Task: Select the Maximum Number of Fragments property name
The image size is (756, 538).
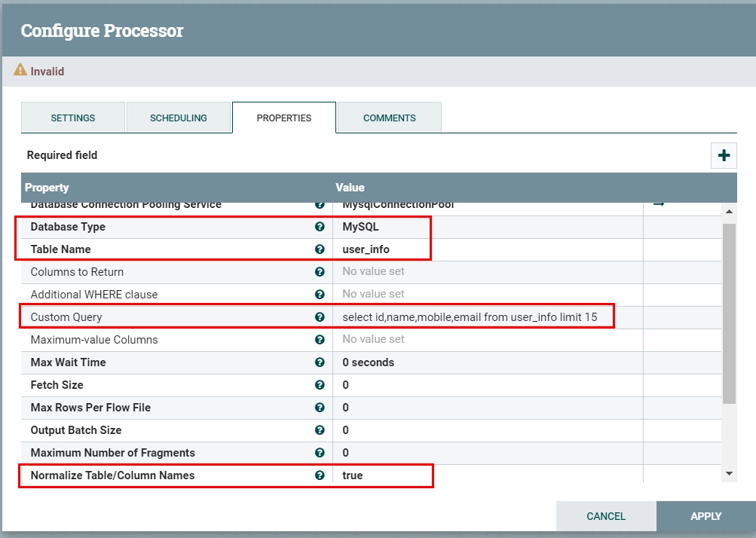Action: 113,453
